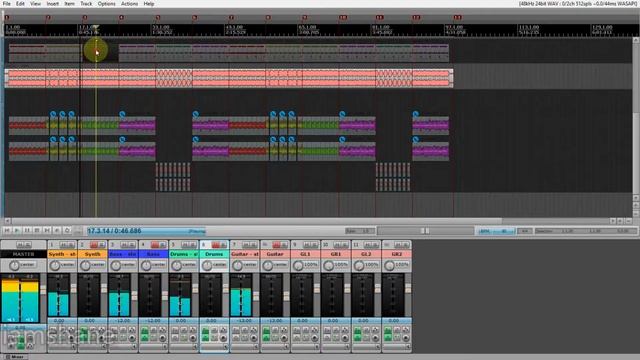Click timeline marker 3

(x=84, y=18)
